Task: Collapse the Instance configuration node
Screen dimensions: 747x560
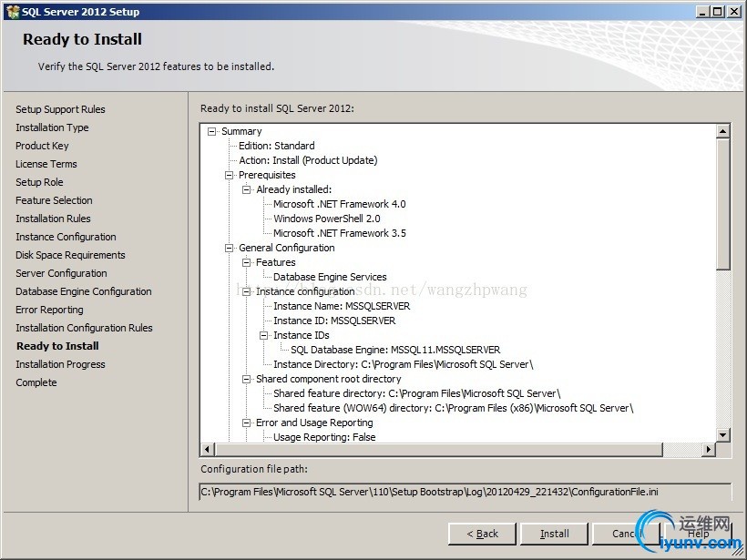Action: coord(246,291)
